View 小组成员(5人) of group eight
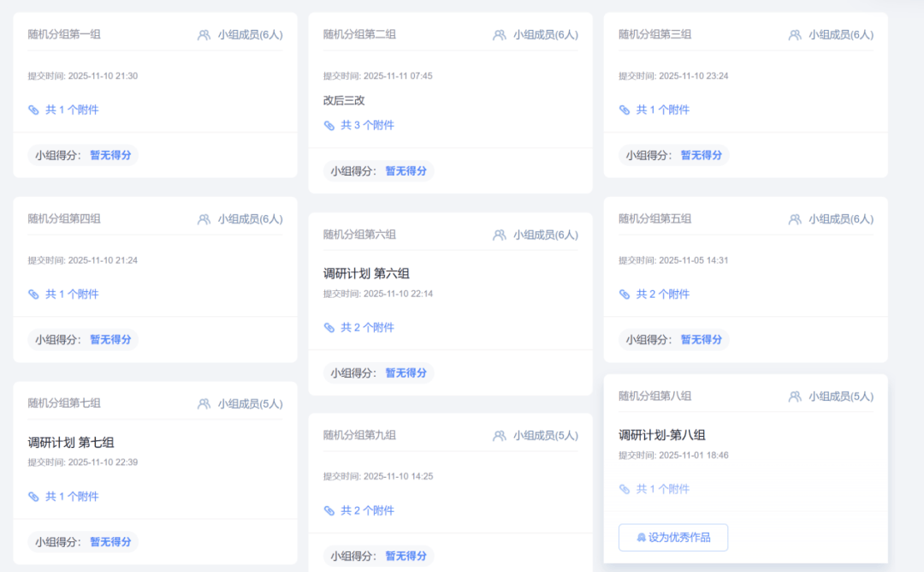Image resolution: width=924 pixels, height=572 pixels. [x=840, y=396]
